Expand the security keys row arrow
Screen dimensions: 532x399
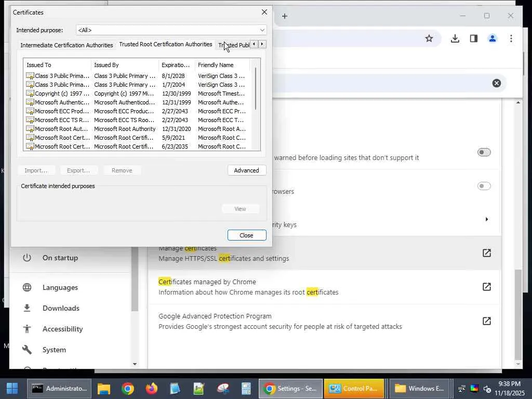486,219
